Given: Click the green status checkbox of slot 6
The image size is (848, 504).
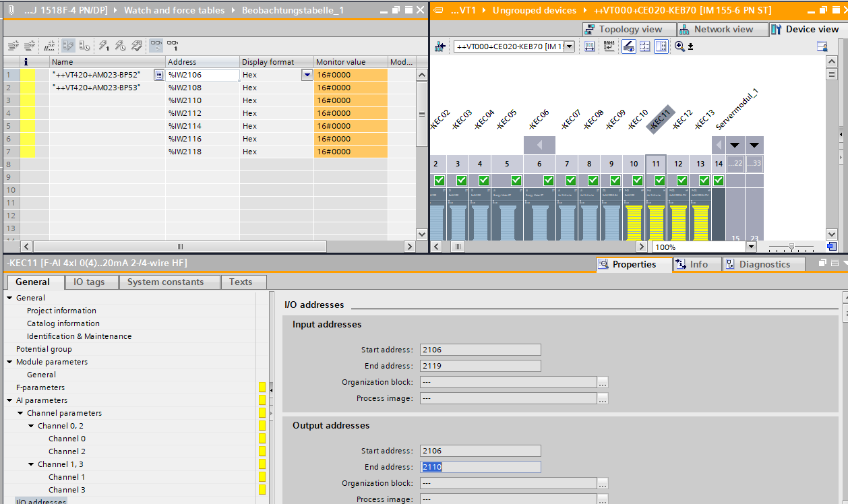Looking at the screenshot, I should 548,181.
